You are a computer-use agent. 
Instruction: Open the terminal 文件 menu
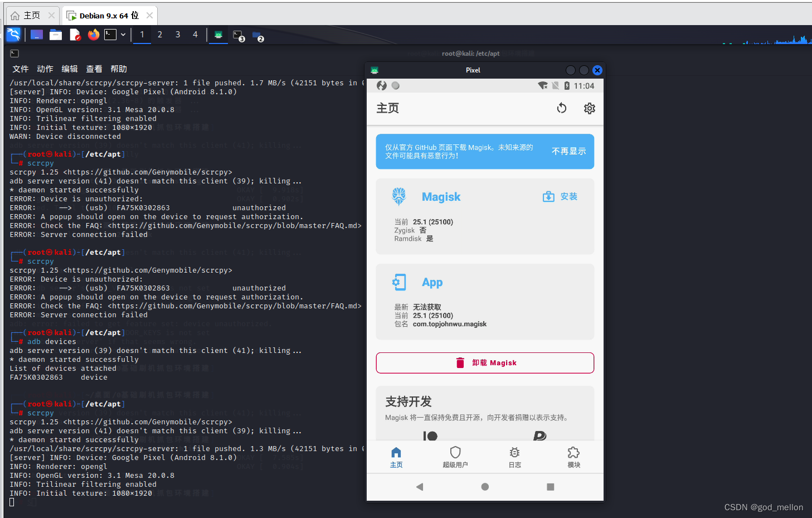21,69
